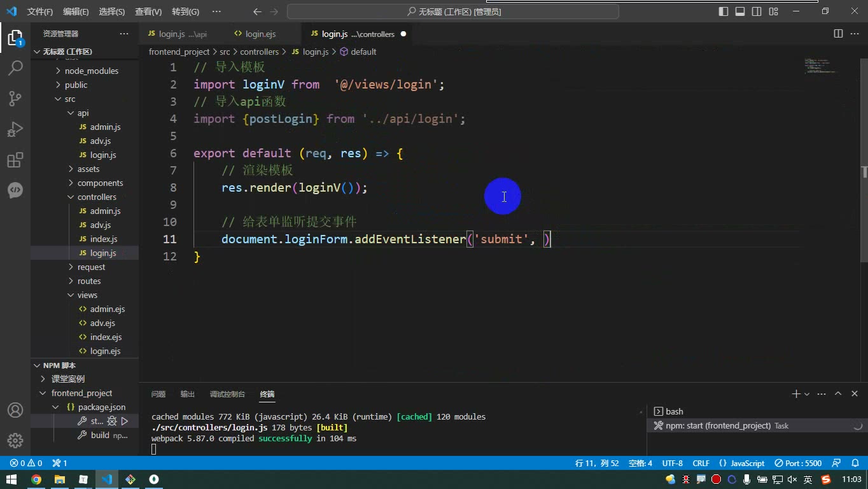Debug the npm start script
Image resolution: width=868 pixels, height=489 pixels.
coord(112,421)
